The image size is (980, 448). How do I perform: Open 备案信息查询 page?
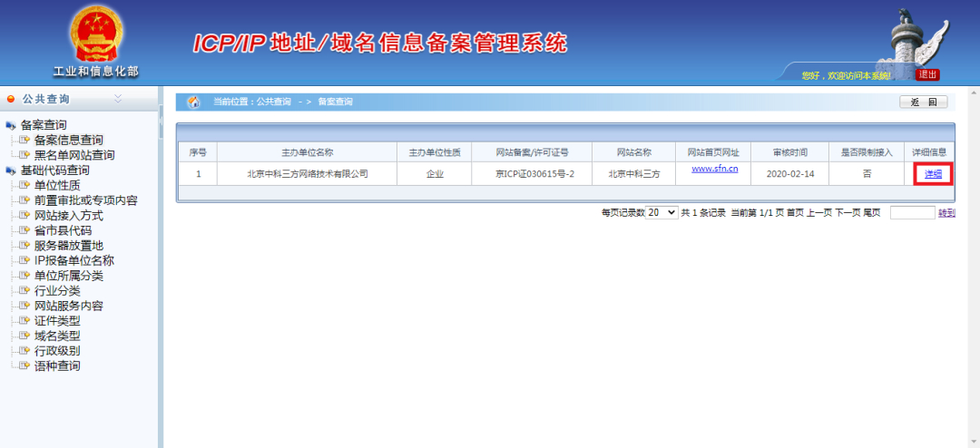[69, 140]
